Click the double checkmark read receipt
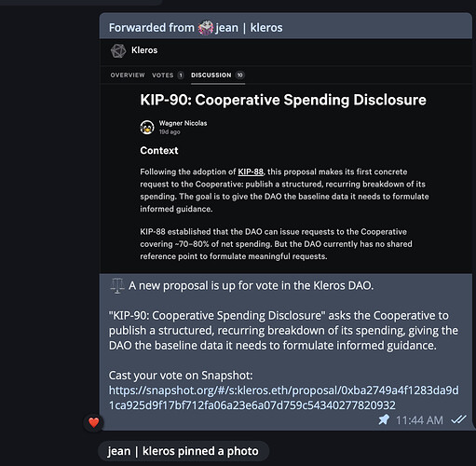Viewport: 476px width, 466px height. tap(458, 419)
